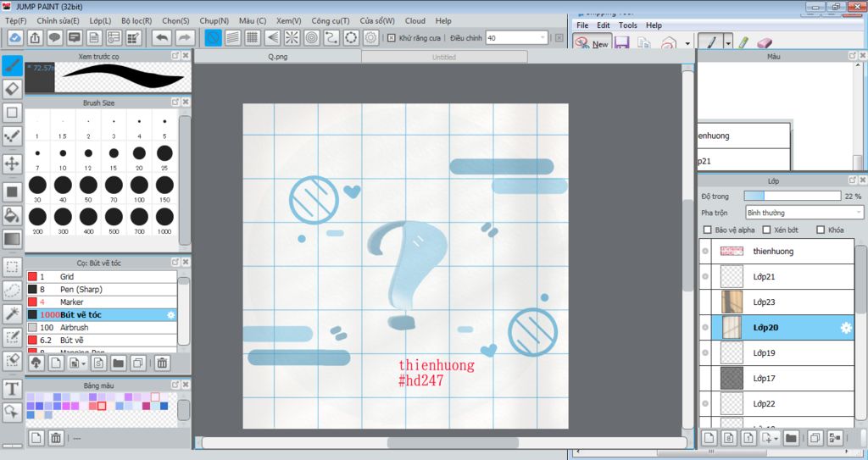The width and height of the screenshot is (868, 460).
Task: Select the Eraser tool
Action: [12, 89]
